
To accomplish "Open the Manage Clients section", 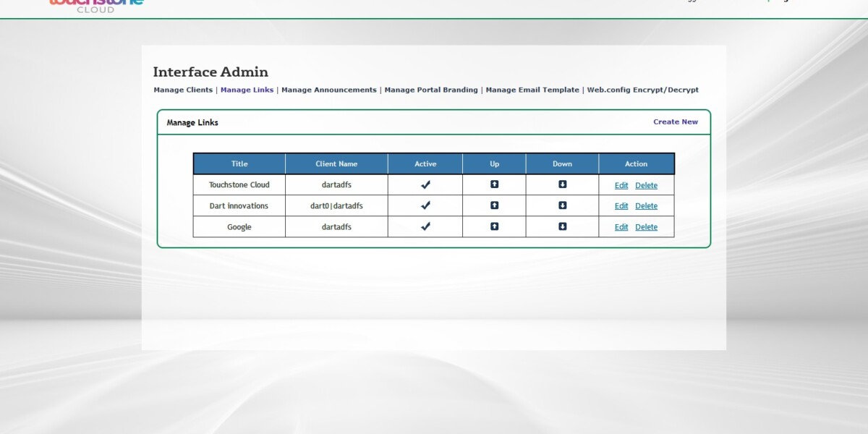I will [x=182, y=90].
